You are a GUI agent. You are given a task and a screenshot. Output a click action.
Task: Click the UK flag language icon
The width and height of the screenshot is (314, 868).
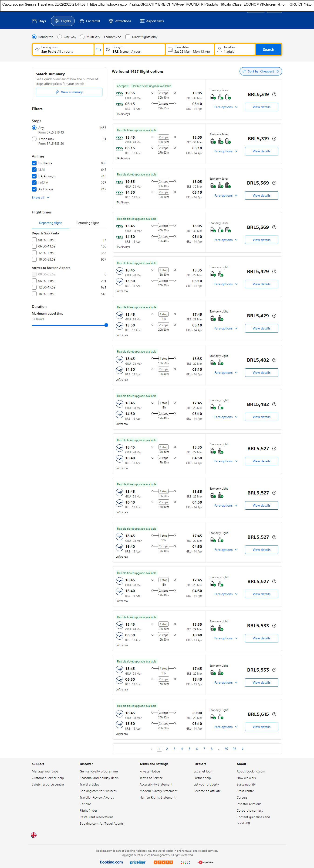pyautogui.click(x=34, y=835)
